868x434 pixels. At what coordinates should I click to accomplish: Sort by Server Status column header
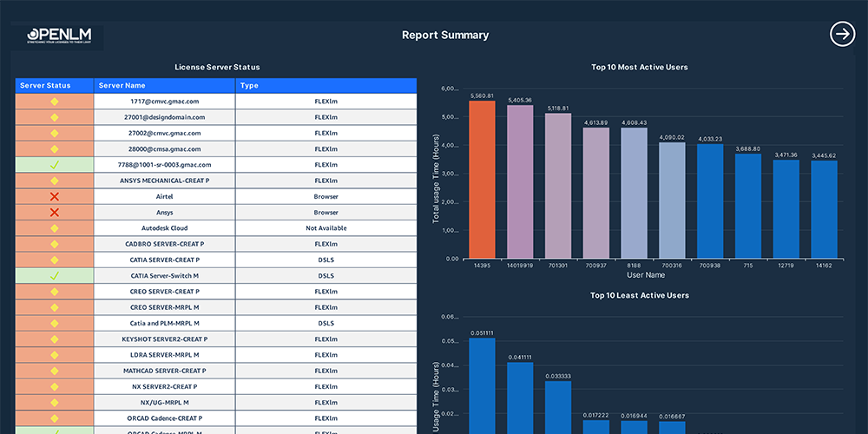(45, 85)
